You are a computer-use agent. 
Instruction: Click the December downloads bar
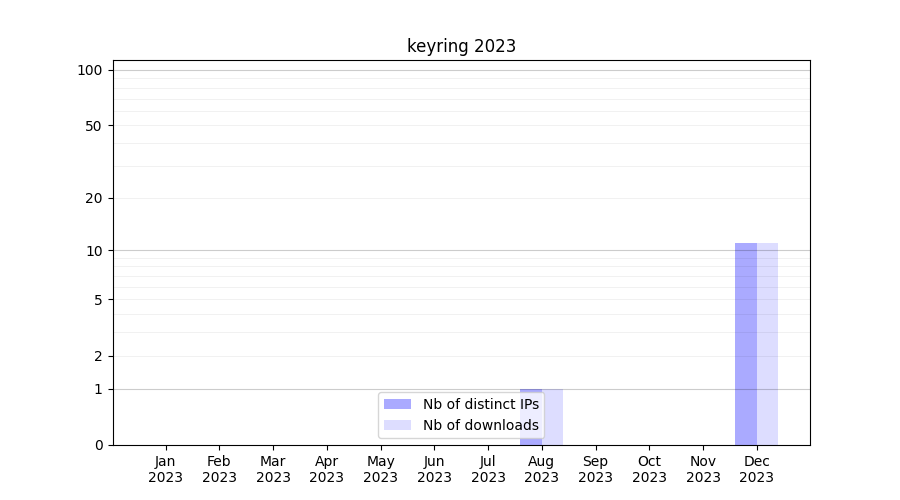pyautogui.click(x=767, y=343)
